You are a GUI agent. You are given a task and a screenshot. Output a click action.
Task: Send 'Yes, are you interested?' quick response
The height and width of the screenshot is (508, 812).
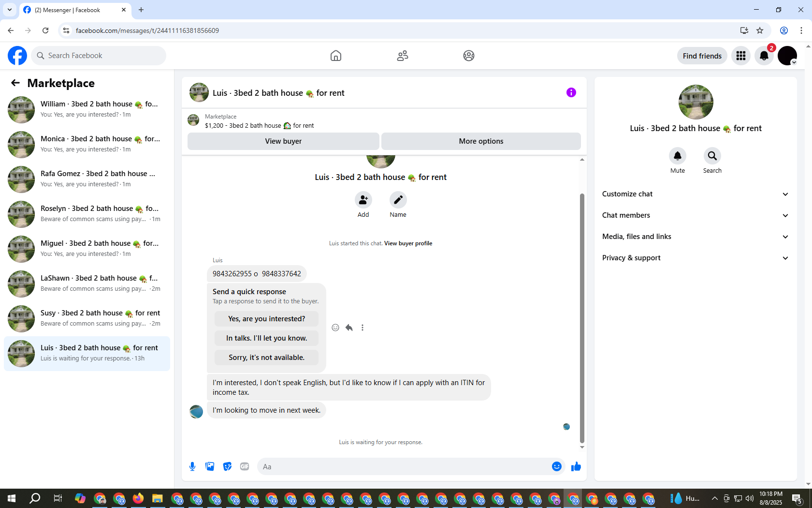pos(266,319)
